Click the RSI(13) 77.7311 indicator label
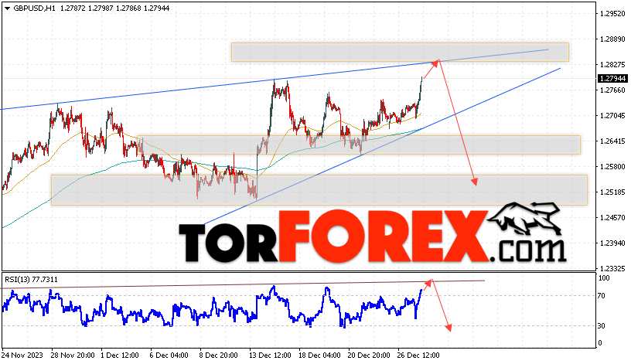This screenshot has height=364, width=631. (31, 280)
